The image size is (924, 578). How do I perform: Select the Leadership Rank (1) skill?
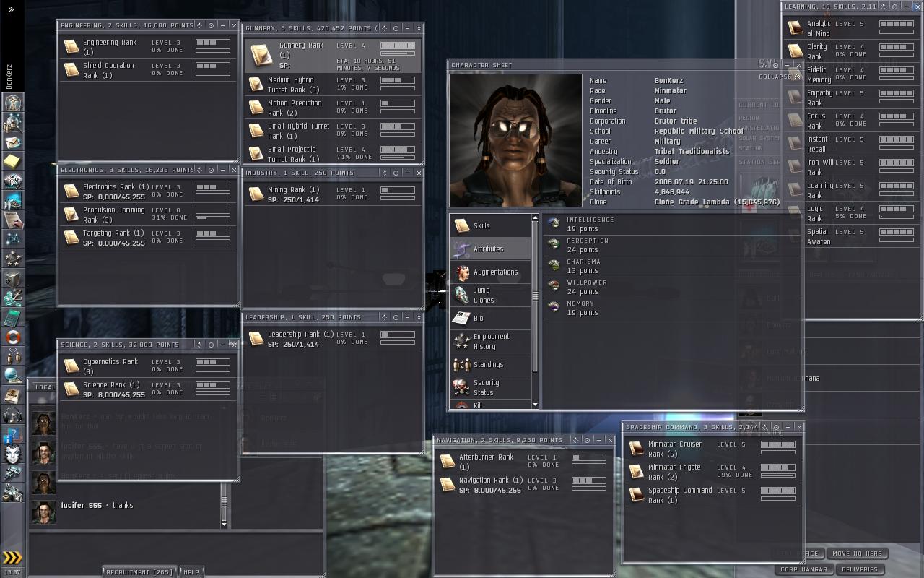click(333, 339)
